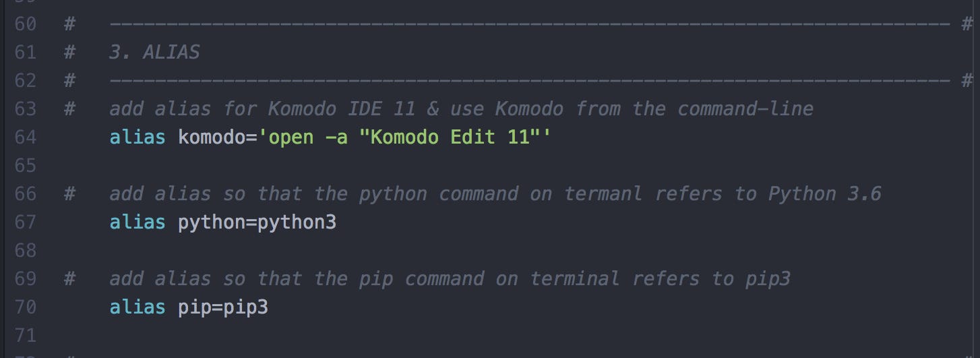Click the 'alias' keyword on line 67

coord(137,222)
